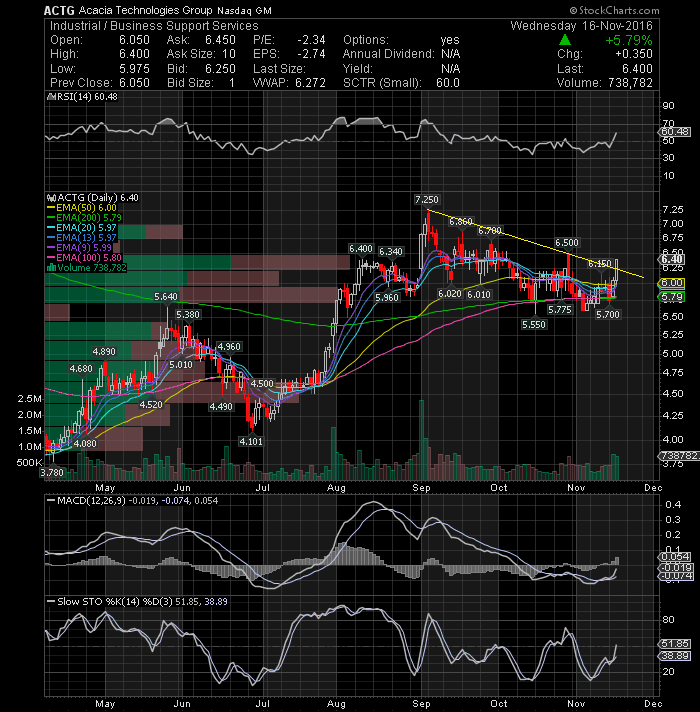Click the 60.48 RSI axis tag
Screen dimensions: 700x712
[675, 132]
